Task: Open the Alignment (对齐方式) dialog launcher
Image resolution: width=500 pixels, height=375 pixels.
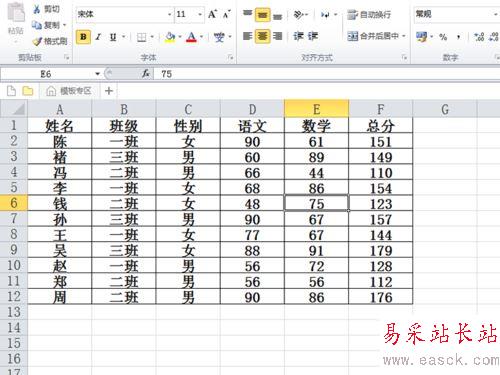Action: [404, 58]
